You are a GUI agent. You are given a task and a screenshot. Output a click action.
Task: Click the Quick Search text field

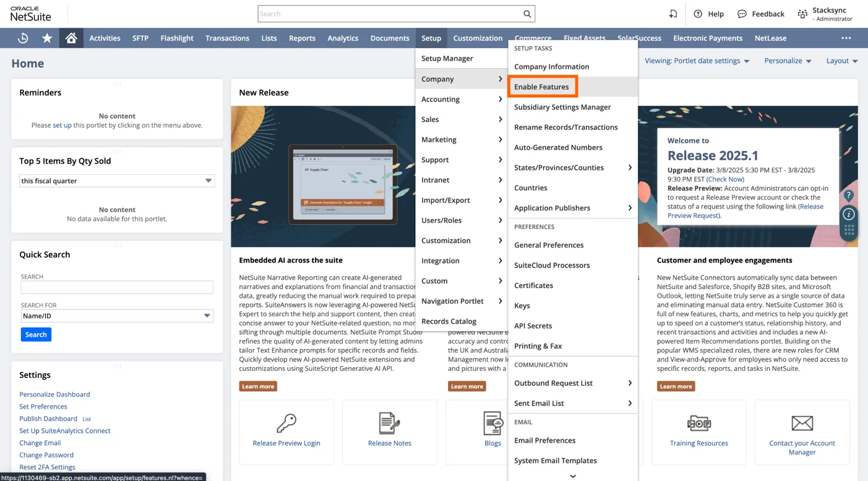click(117, 287)
